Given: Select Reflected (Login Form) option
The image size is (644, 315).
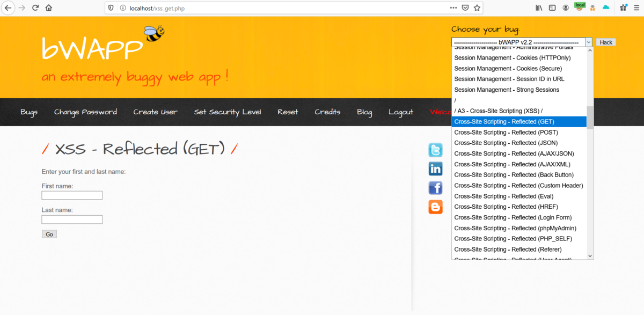Looking at the screenshot, I should pos(519,217).
